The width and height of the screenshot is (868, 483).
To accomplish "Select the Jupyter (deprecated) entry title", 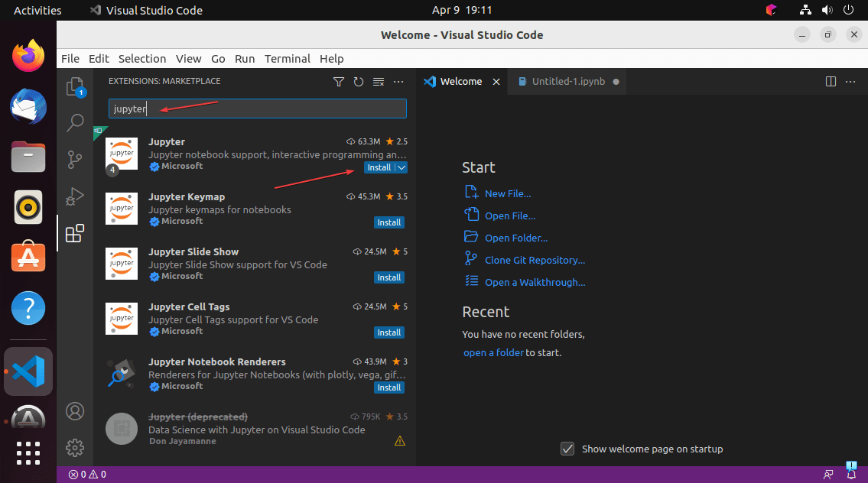I will (198, 417).
